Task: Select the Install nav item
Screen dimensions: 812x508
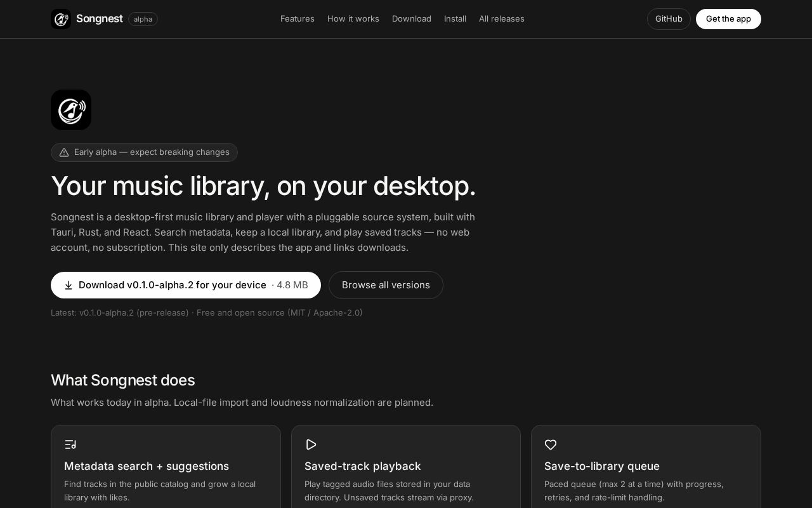Action: point(455,19)
